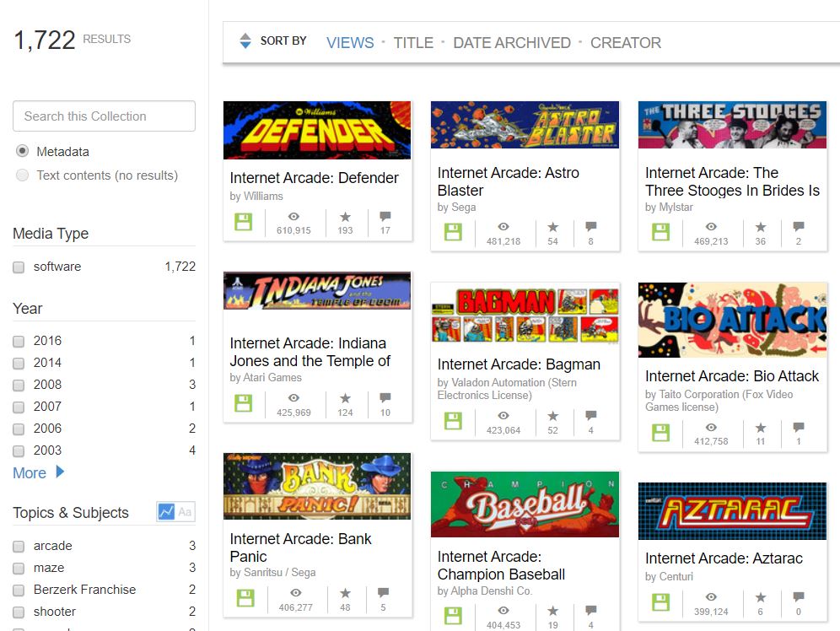Click the favorites star on Defender card

pyautogui.click(x=346, y=217)
